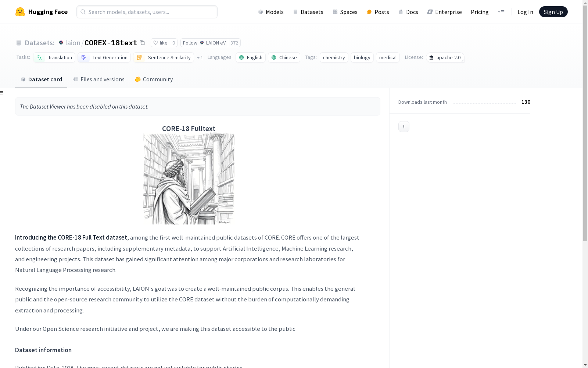Click the 'Downloads last month' label
This screenshot has width=588, height=368.
(423, 102)
